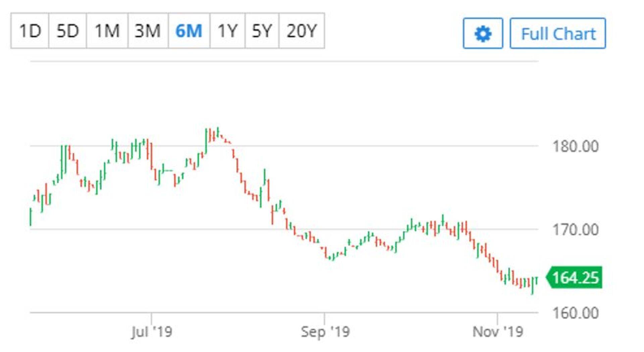This screenshot has width=644, height=352.
Task: Switch chart to 1Y range
Action: click(227, 31)
